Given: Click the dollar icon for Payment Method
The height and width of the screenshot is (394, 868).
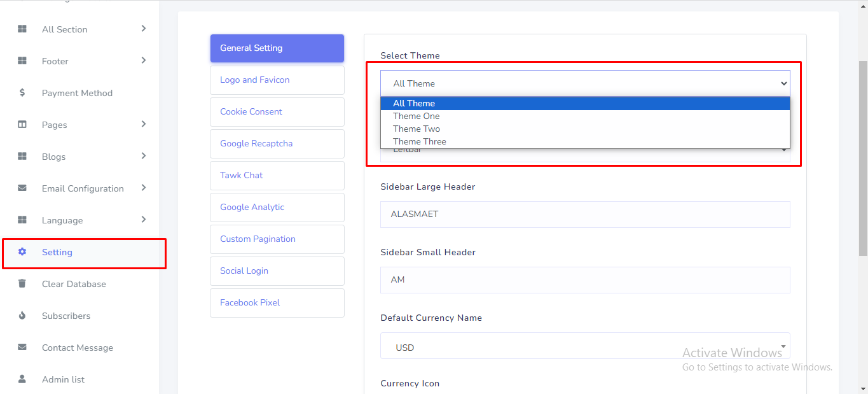Looking at the screenshot, I should pos(22,93).
